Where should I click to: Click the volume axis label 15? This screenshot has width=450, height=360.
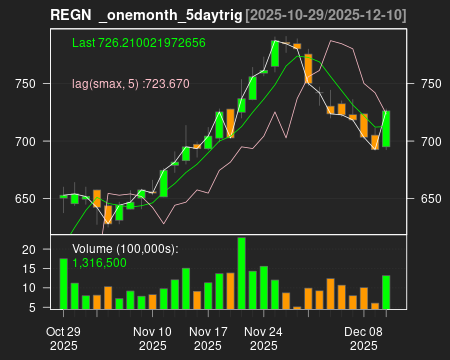click(x=29, y=269)
